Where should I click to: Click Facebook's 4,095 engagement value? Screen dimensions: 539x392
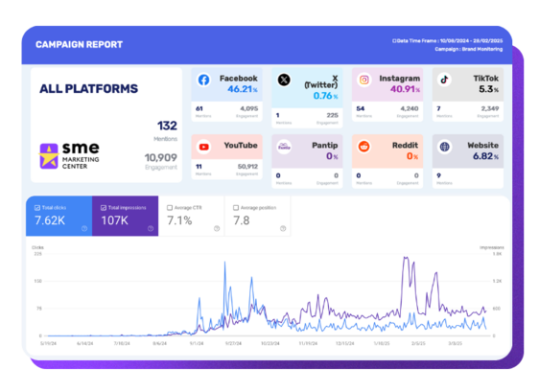click(x=248, y=108)
